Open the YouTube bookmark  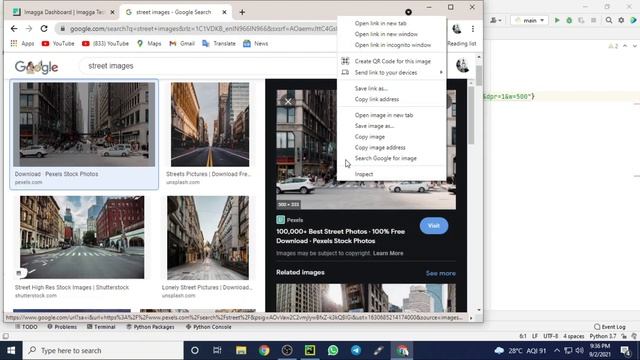click(x=58, y=43)
